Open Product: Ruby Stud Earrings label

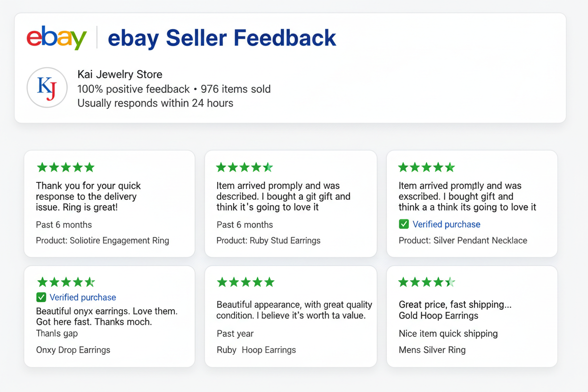pos(268,241)
